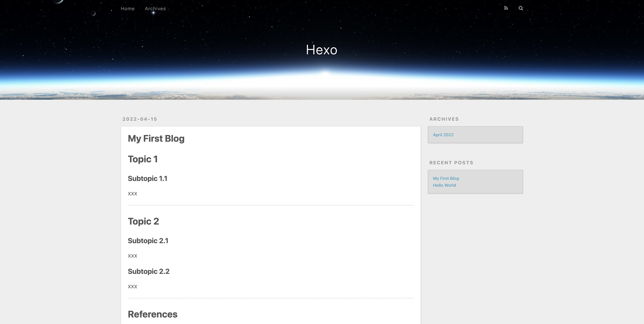Click the Topic 1 heading

(x=143, y=159)
